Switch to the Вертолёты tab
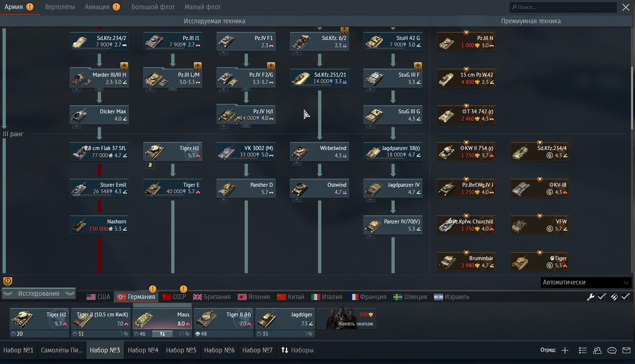Viewport: 635px width, 364px height. [60, 7]
